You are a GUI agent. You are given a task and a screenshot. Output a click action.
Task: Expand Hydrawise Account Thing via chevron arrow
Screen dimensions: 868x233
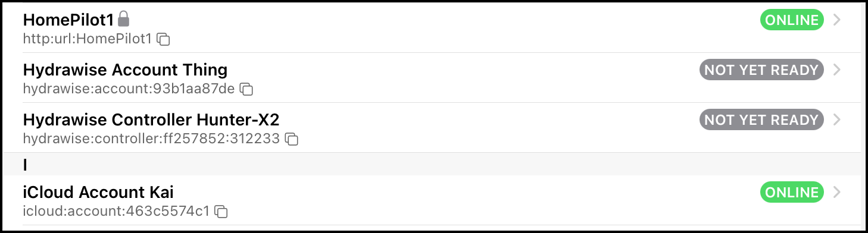click(x=837, y=70)
